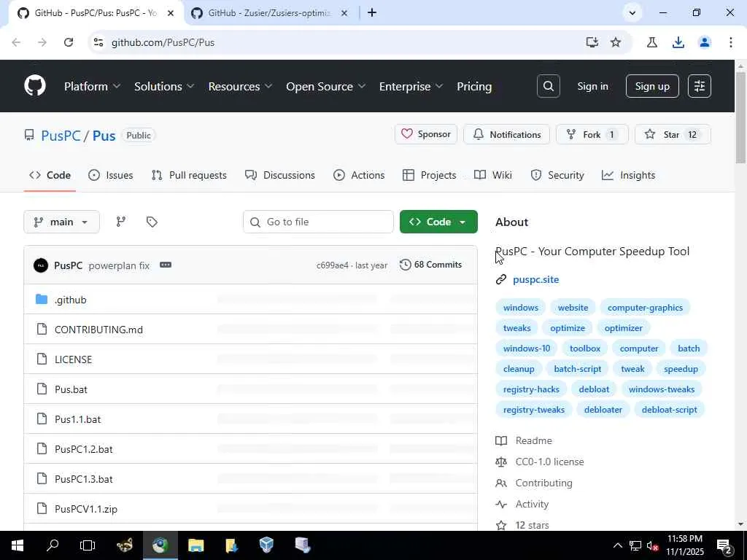747x560 pixels.
Task: Expand the commit message ellipsis for powerplan fix
Action: 166,265
